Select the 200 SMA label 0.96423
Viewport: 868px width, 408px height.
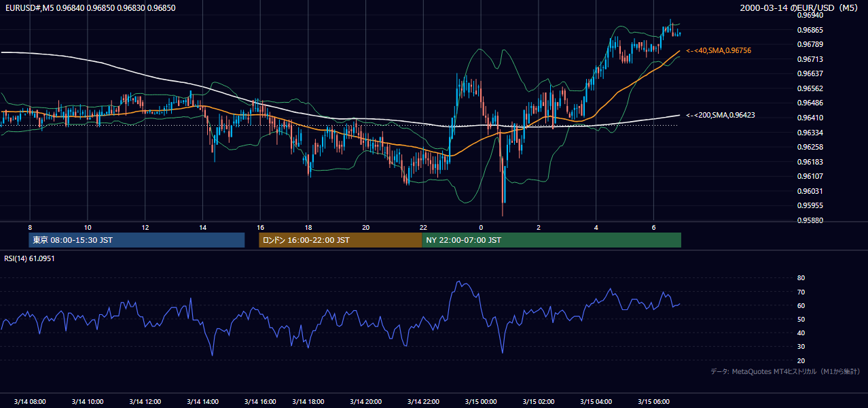point(721,116)
